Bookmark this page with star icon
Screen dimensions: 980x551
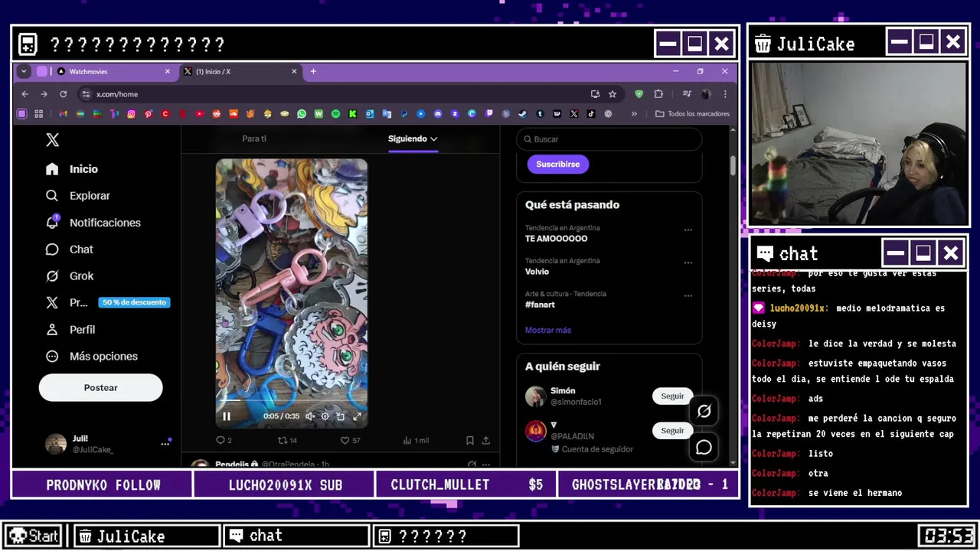pos(612,94)
